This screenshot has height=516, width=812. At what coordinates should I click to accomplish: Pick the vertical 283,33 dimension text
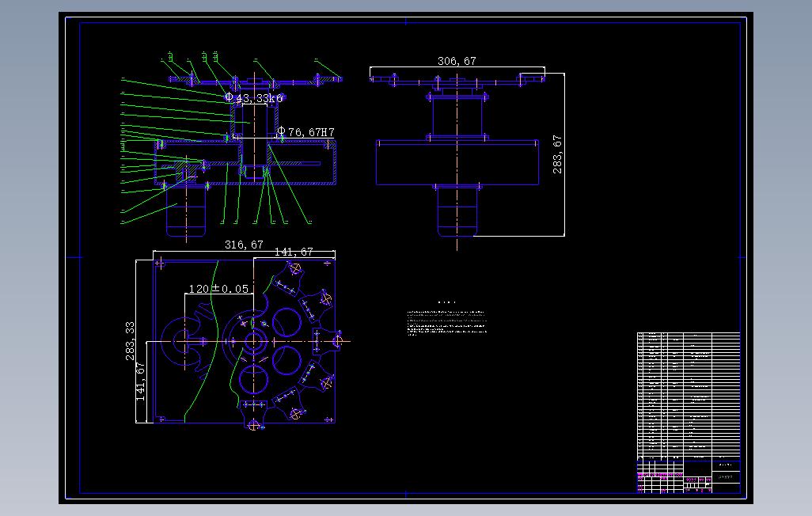(x=130, y=341)
